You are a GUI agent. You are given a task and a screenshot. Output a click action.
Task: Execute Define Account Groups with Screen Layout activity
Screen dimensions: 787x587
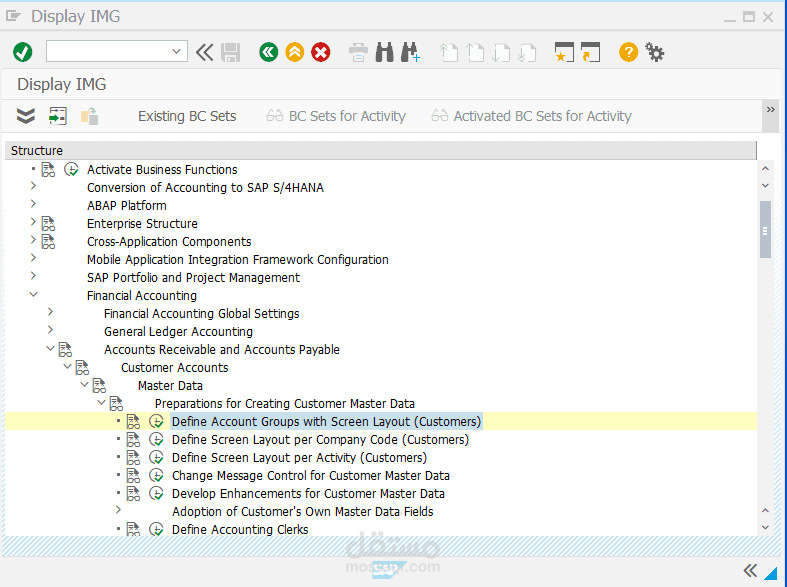click(x=157, y=421)
